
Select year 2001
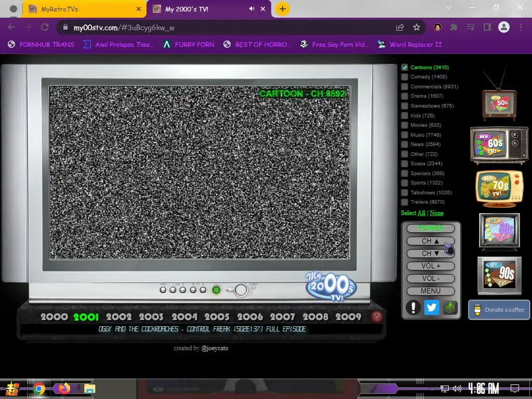point(86,317)
